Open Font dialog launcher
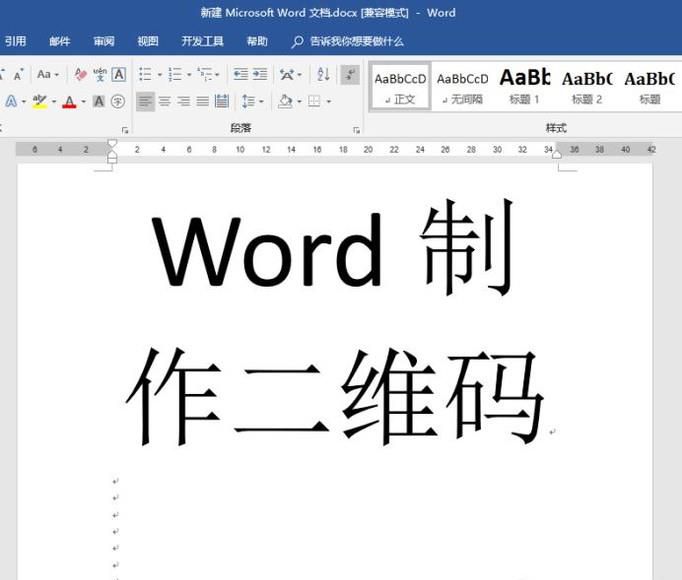 tap(125, 130)
